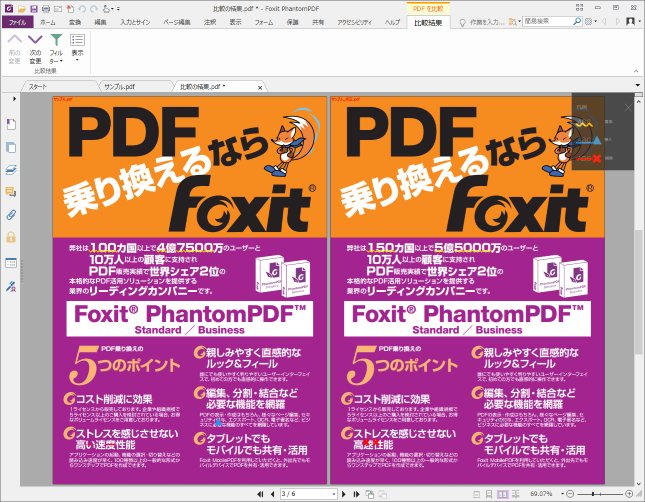This screenshot has width=645, height=502.
Task: Open the digital signatures panel in sidebar
Action: [x=11, y=286]
